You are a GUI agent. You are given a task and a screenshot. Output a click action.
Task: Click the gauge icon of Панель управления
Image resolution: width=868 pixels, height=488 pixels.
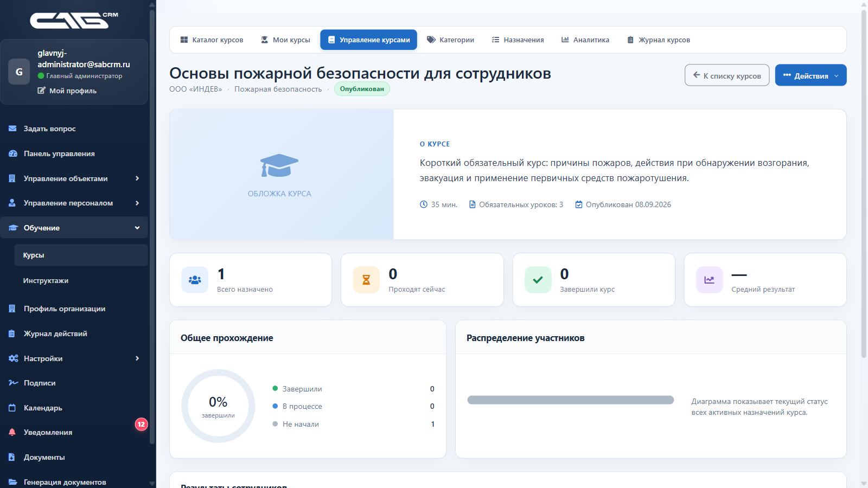(x=12, y=153)
